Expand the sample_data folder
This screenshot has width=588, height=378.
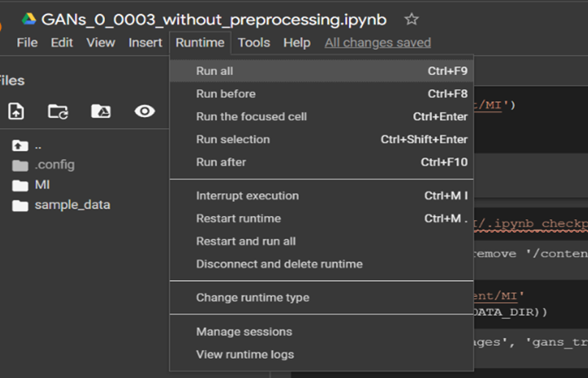(72, 204)
